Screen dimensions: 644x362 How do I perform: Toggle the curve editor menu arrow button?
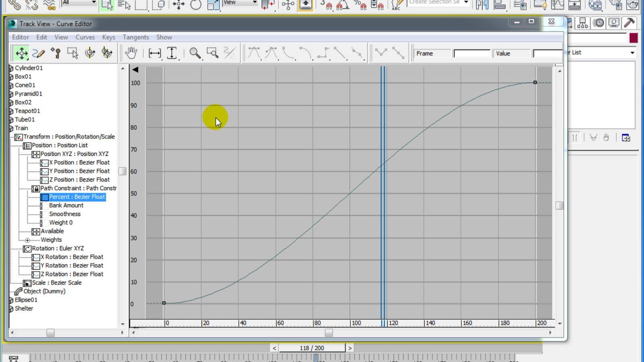tap(135, 69)
